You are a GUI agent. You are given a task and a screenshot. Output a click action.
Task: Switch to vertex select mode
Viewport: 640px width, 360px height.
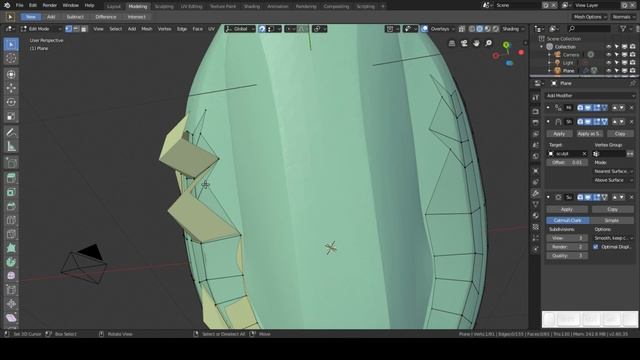point(69,29)
